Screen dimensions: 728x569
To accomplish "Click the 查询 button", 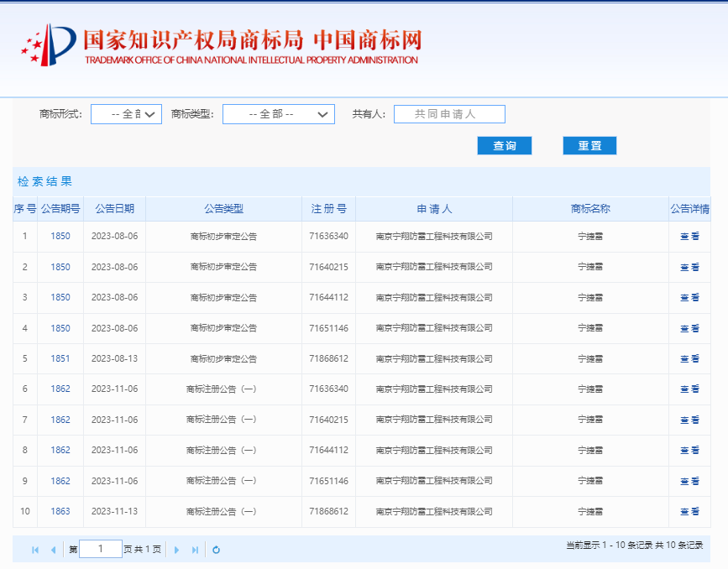I will pos(505,146).
